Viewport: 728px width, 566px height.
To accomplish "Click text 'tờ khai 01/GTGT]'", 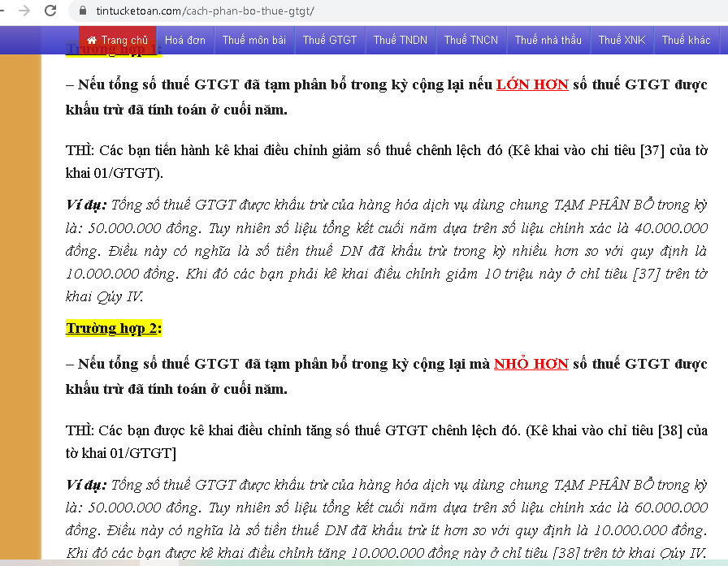I will point(121,453).
